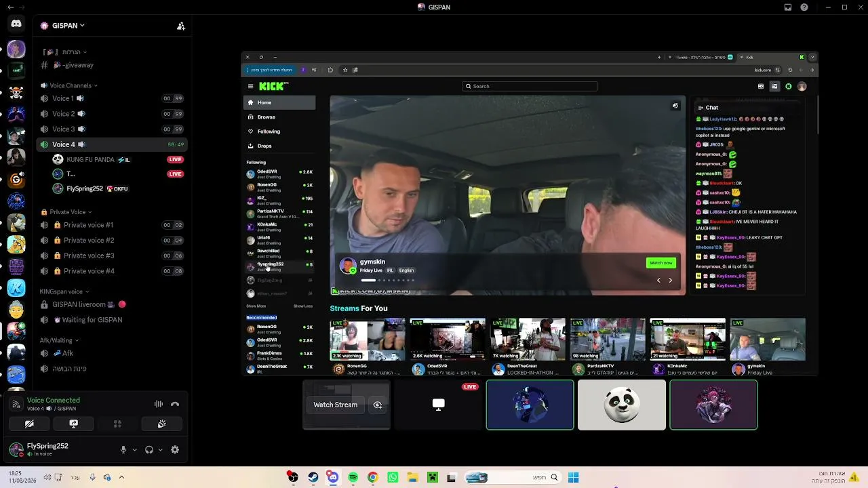
Task: Select the Afk voice channel
Action: pyautogui.click(x=111, y=353)
